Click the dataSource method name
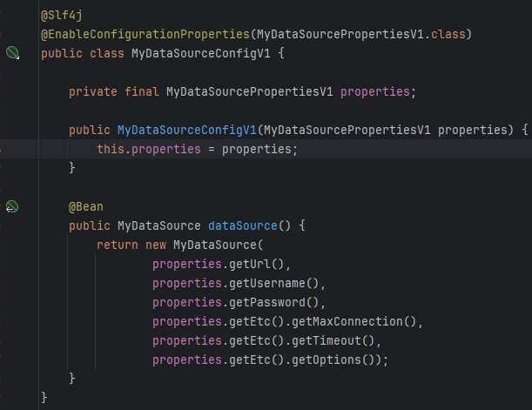Image resolution: width=532 pixels, height=410 pixels. click(243, 225)
